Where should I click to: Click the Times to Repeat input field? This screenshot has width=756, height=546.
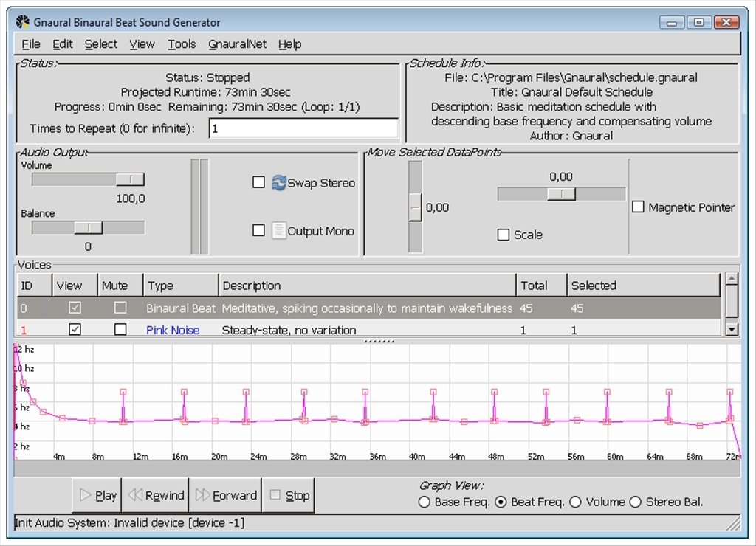coord(303,128)
